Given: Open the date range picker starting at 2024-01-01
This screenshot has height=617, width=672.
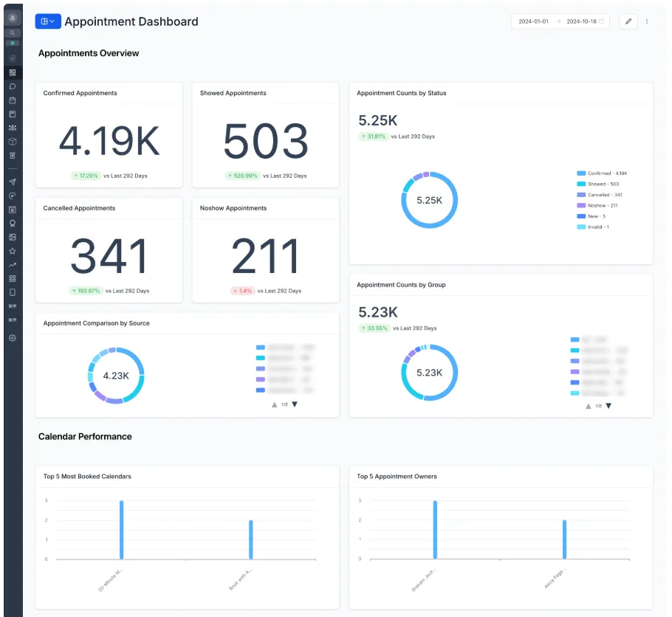Looking at the screenshot, I should 560,21.
